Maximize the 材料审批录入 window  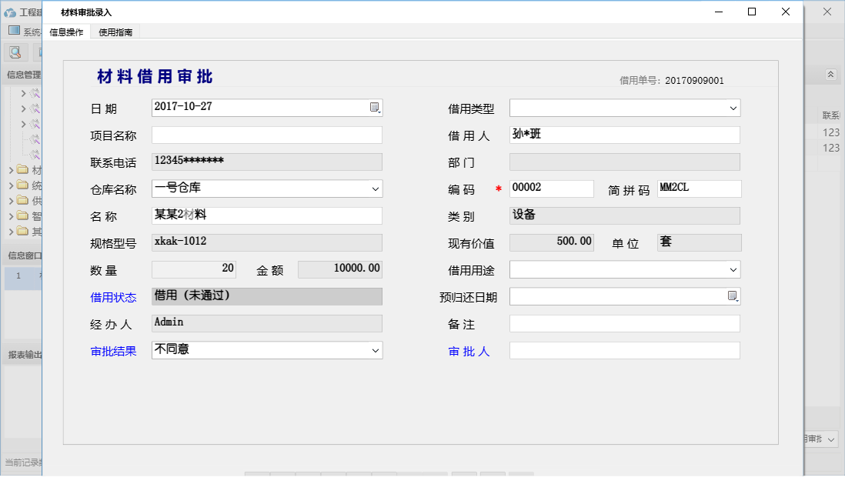pyautogui.click(x=752, y=12)
